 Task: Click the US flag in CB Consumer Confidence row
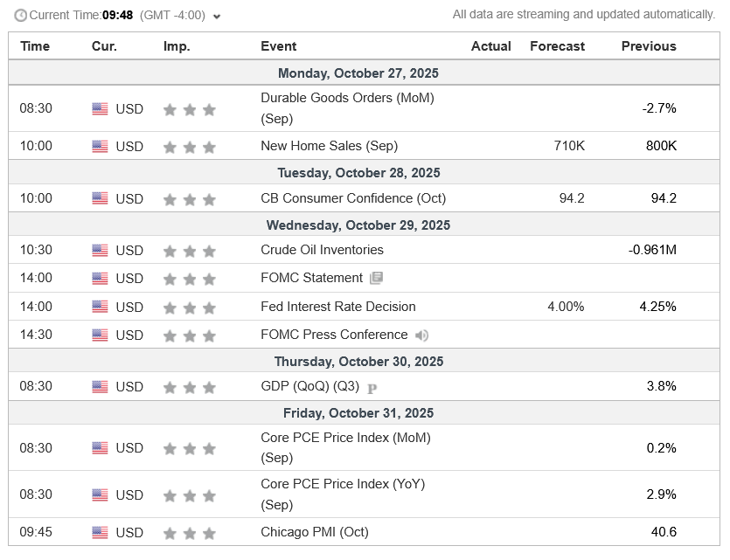point(100,198)
